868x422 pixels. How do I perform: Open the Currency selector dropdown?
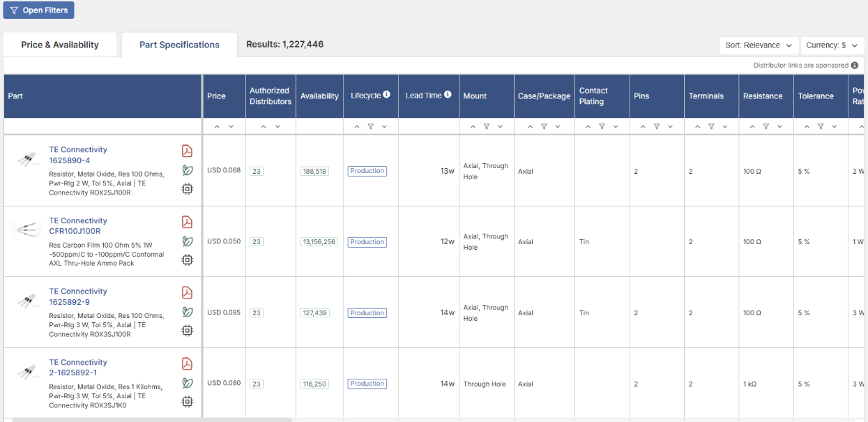click(x=832, y=45)
